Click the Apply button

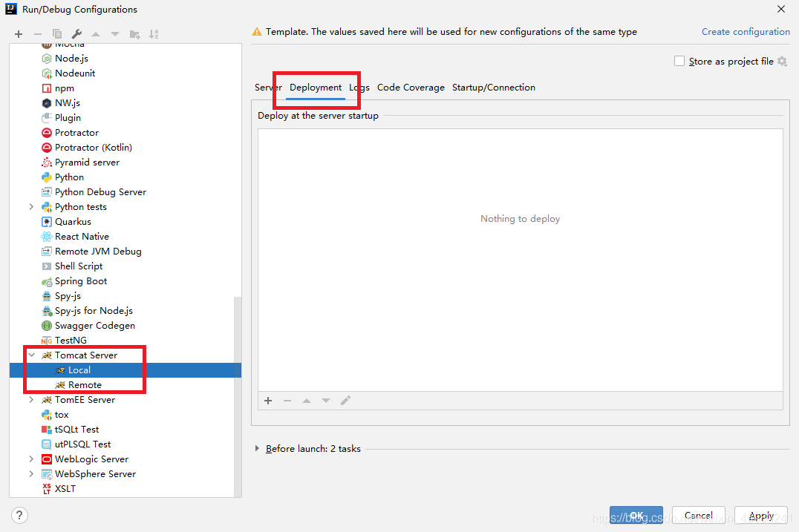click(x=761, y=515)
